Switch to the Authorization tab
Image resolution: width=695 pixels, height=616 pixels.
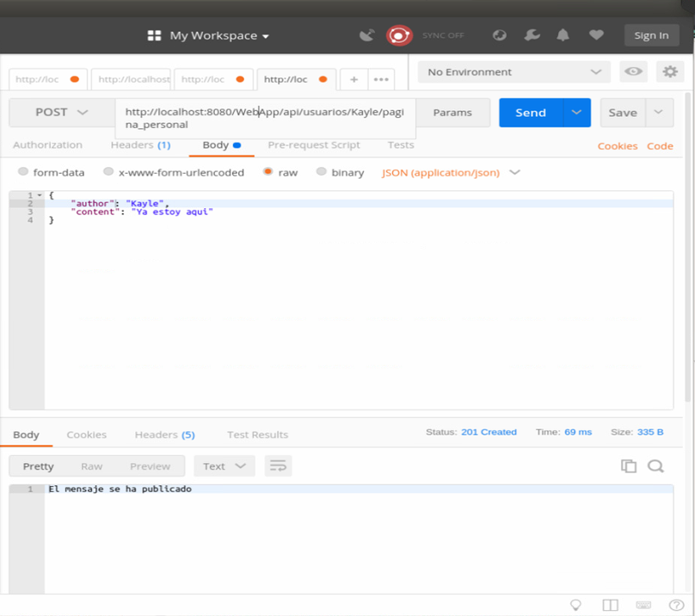point(47,145)
